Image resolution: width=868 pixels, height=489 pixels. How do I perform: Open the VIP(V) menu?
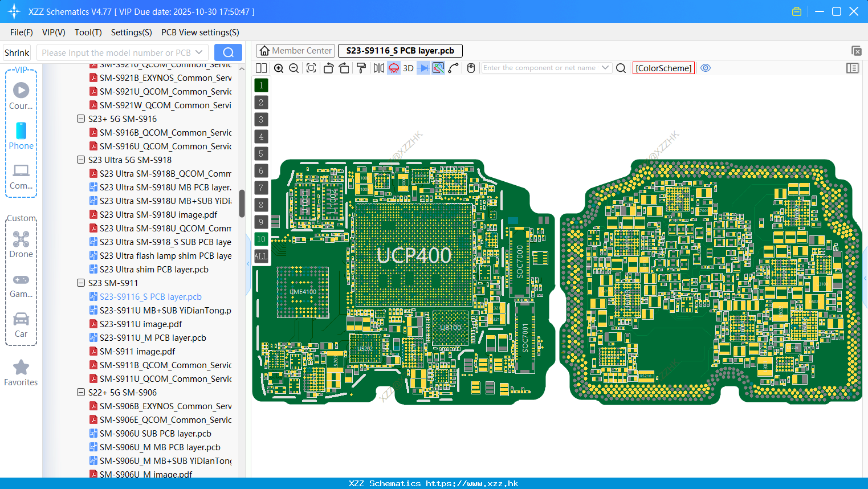pos(54,32)
